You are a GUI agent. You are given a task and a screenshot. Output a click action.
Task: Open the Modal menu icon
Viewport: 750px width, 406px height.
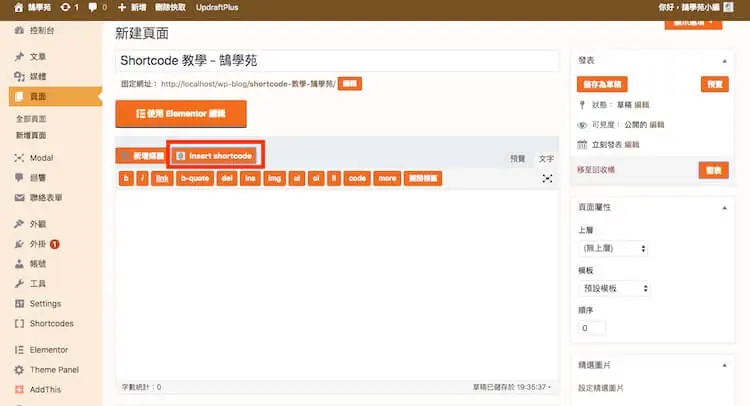click(x=19, y=158)
